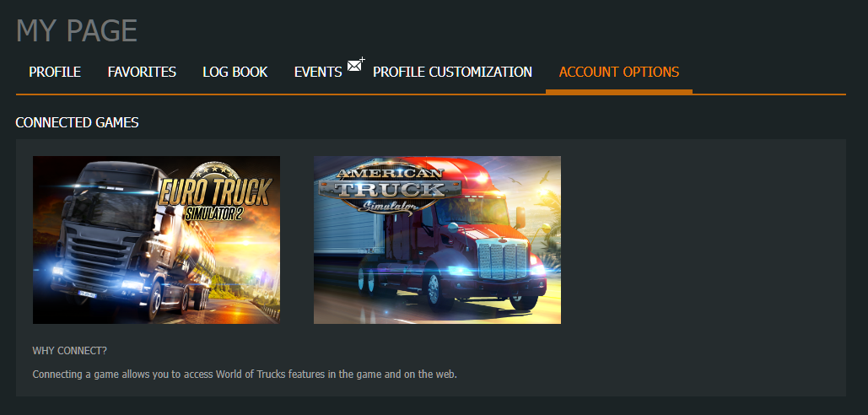Click the MY PAGE heading
Screen dimensions: 868x415
(x=77, y=30)
